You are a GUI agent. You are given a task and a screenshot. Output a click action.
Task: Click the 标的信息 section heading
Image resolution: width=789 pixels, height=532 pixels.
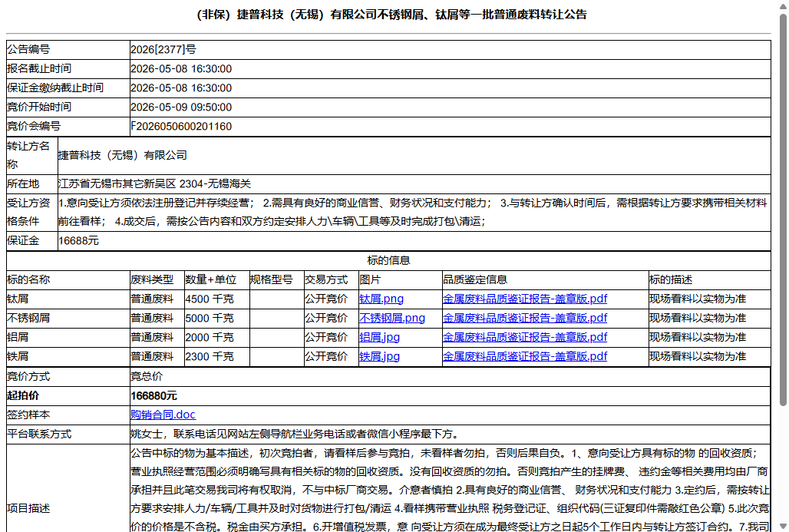point(388,261)
